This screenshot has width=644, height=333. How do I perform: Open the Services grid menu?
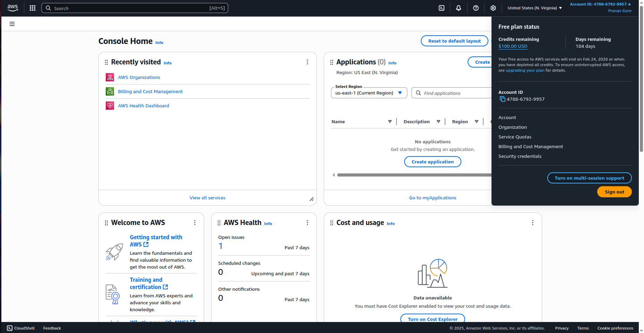point(32,8)
